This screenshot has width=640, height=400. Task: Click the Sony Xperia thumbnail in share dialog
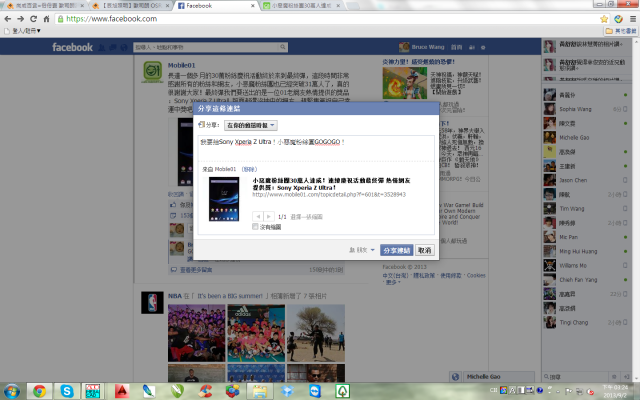pos(224,199)
